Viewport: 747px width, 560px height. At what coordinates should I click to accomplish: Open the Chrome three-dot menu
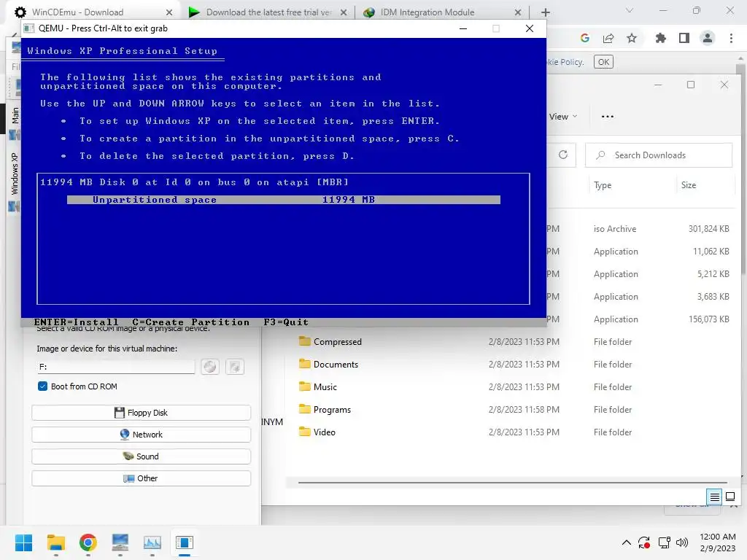click(x=731, y=38)
